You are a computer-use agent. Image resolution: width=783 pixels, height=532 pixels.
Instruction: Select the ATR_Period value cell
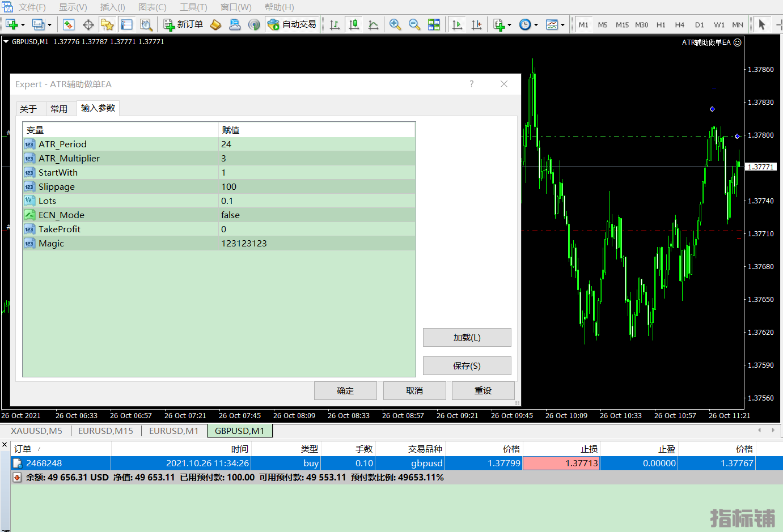[316, 144]
